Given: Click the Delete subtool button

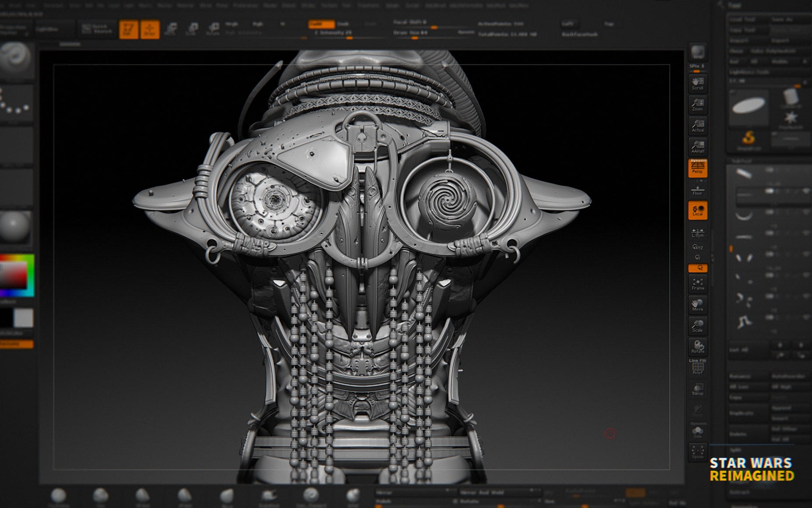Looking at the screenshot, I should (x=748, y=434).
